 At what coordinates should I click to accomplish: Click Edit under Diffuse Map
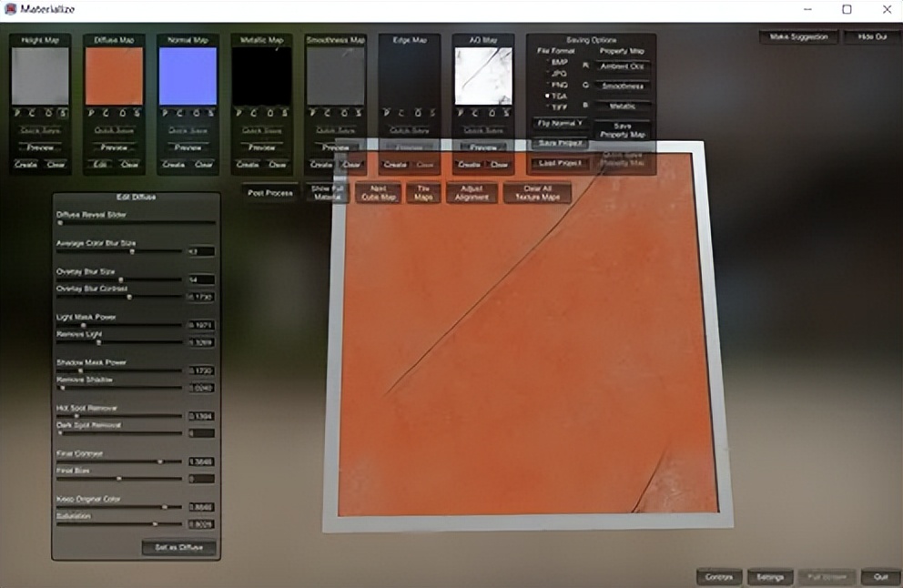coord(100,165)
